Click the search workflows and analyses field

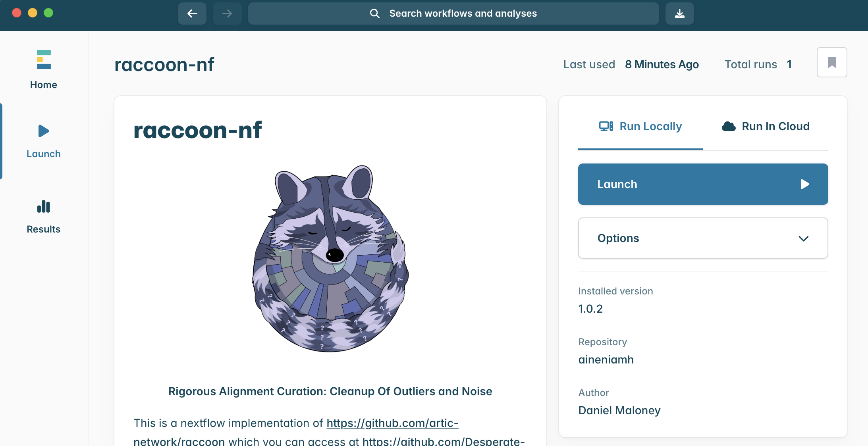point(453,13)
